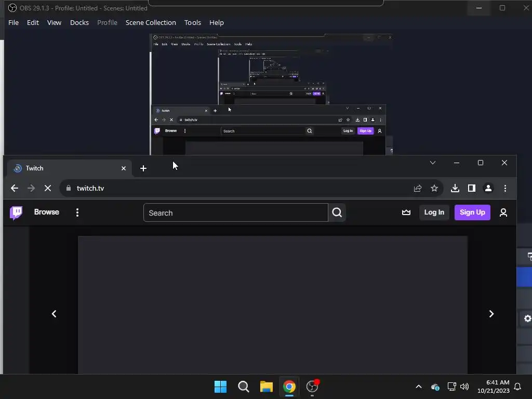Go back to the previous page
The height and width of the screenshot is (399, 532).
pyautogui.click(x=15, y=188)
